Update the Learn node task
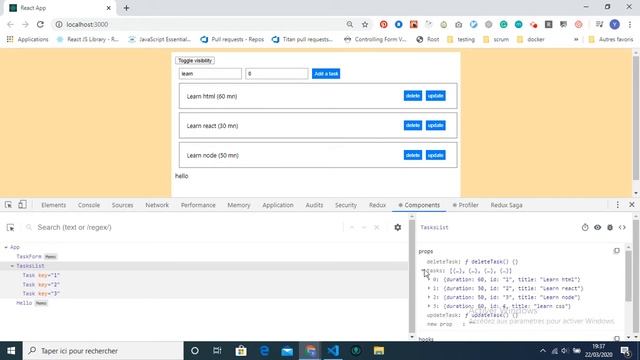This screenshot has height=360, width=640. click(x=436, y=155)
